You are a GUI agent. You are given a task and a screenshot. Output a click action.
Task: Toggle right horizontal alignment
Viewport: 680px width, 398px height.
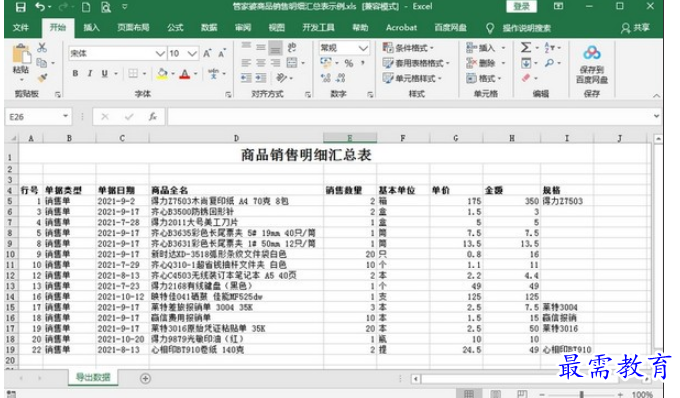click(x=275, y=63)
